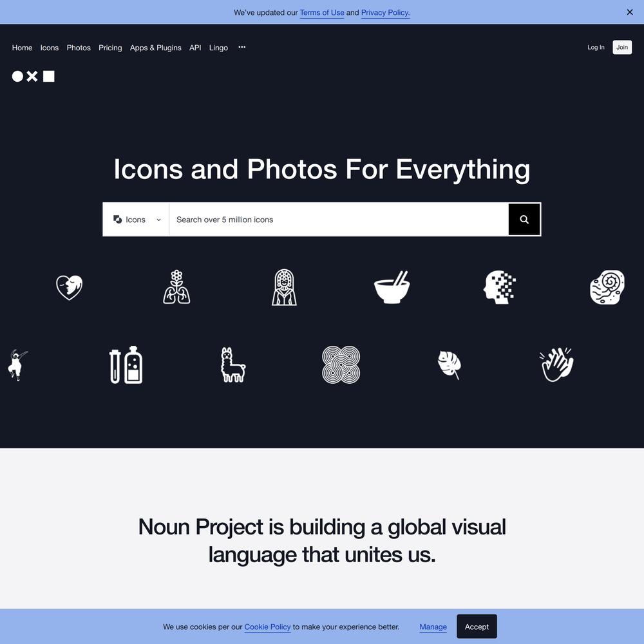Open the interlocking circles pattern icon
The height and width of the screenshot is (644, 644).
pyautogui.click(x=341, y=365)
